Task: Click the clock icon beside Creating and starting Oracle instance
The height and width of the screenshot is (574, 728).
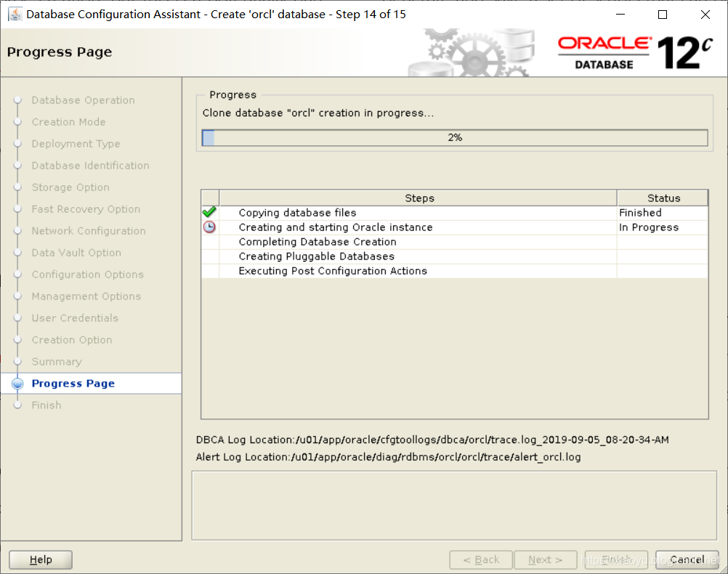Action: (x=209, y=227)
